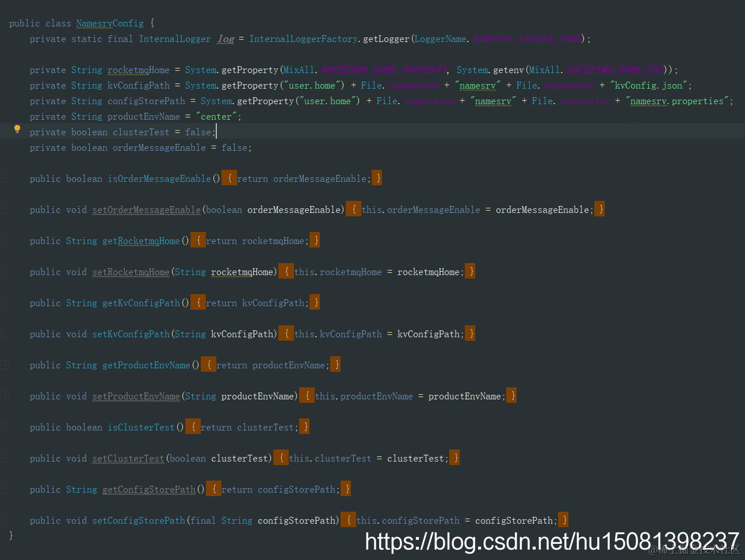Click the "namesrv.properties" string literal
This screenshot has height=560, width=745.
click(x=677, y=101)
